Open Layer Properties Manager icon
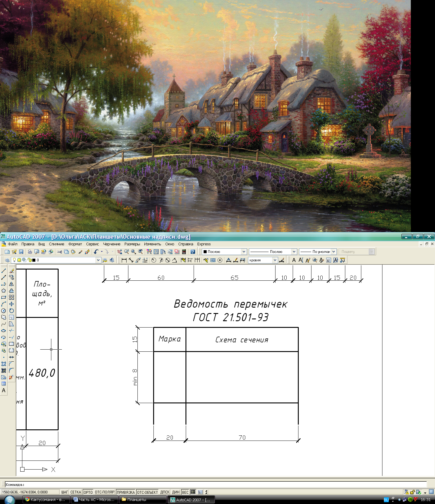Screen dimensions: 435x504 [7, 260]
